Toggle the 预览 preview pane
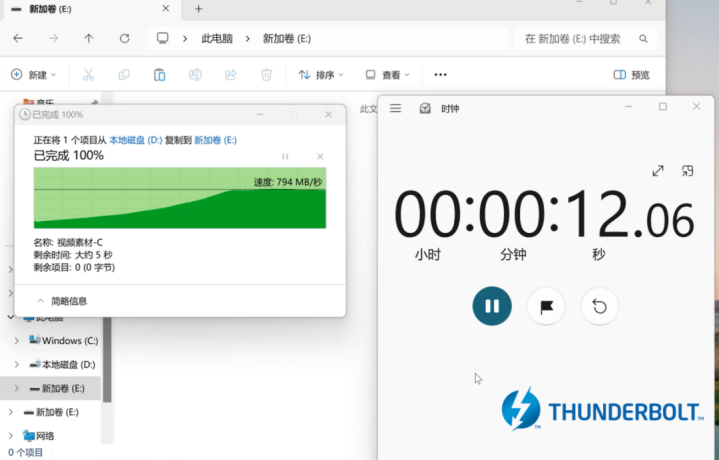This screenshot has width=719, height=460. pos(631,75)
